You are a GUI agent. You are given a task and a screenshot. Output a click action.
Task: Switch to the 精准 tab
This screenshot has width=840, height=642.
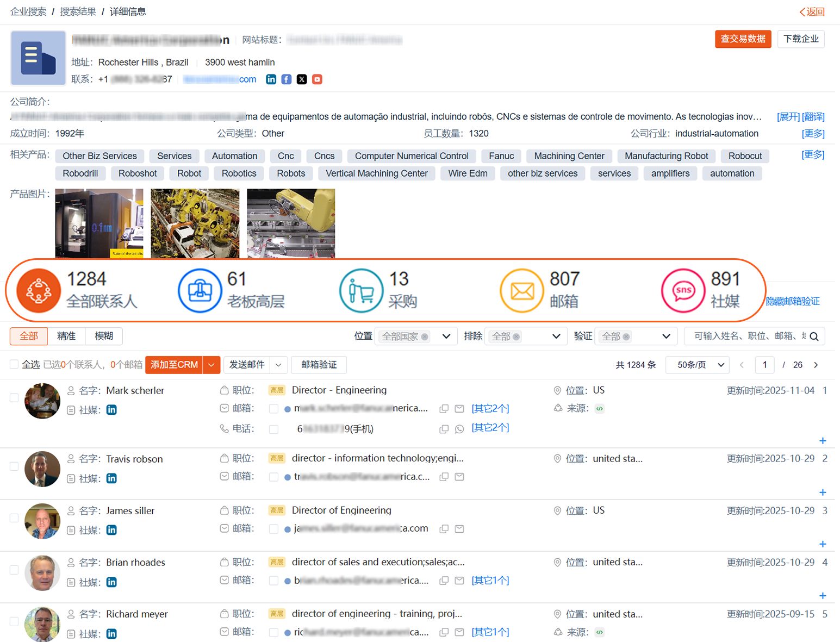(x=66, y=336)
